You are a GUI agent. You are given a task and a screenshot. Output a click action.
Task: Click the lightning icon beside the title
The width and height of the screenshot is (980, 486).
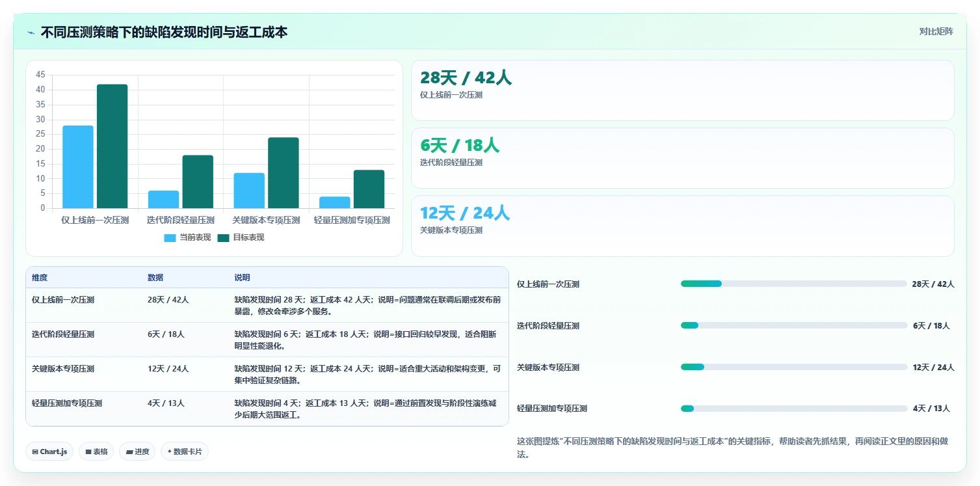31,33
